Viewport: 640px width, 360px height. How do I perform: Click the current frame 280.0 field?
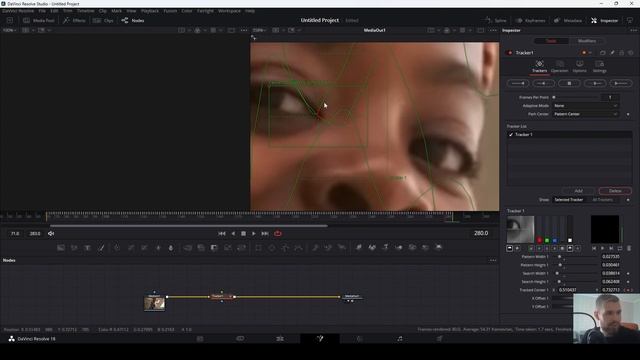point(481,233)
